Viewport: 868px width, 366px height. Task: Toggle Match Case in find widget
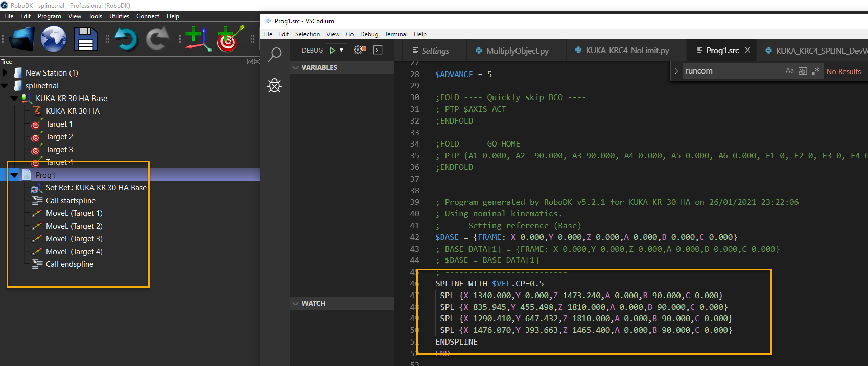pos(789,71)
